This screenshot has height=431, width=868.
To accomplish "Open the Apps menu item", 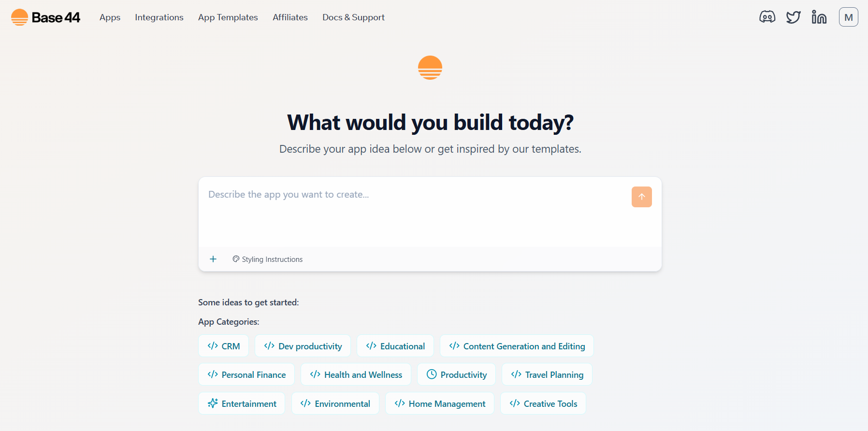I will [x=110, y=17].
